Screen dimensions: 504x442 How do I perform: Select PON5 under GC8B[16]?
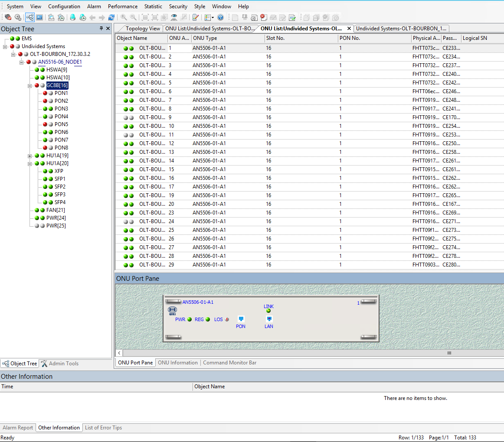61,124
